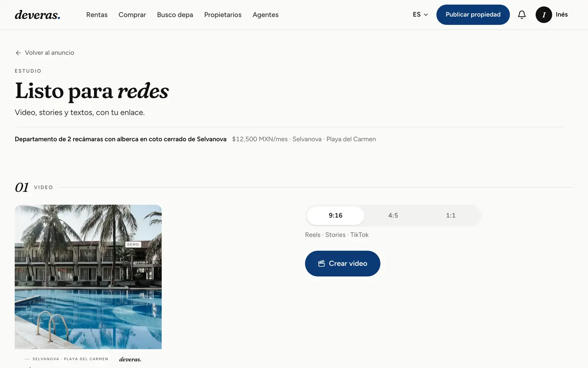
Task: Click Publicar propiedad button
Action: click(473, 15)
